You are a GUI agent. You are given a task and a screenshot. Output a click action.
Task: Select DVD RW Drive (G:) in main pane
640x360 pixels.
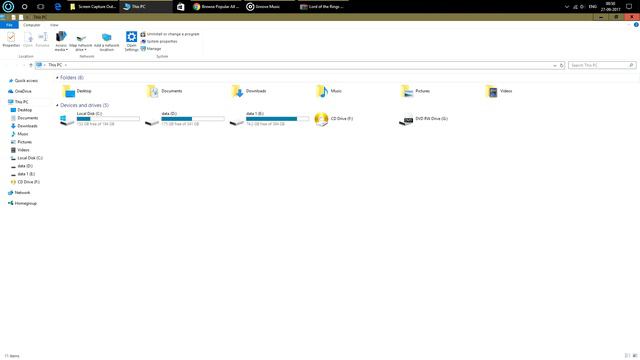(423, 119)
